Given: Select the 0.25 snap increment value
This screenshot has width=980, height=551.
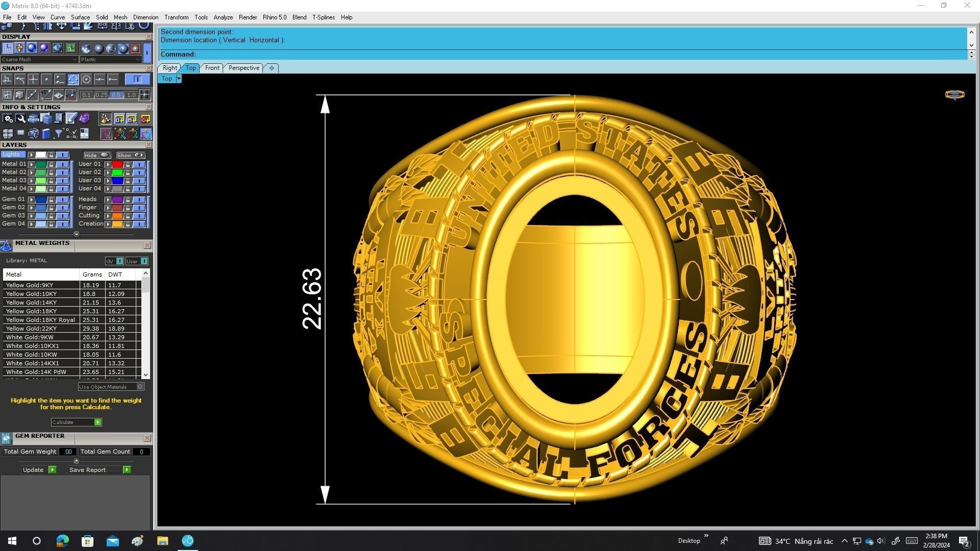Looking at the screenshot, I should point(102,95).
